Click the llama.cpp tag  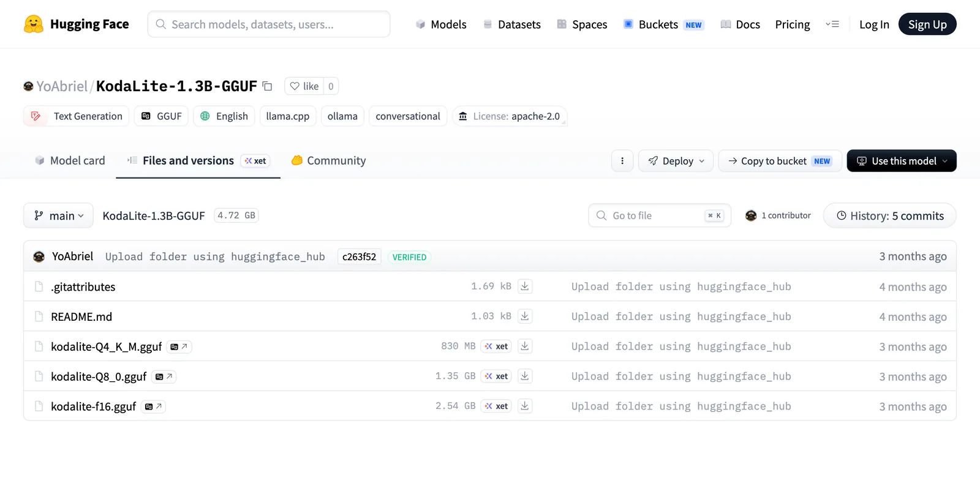click(x=288, y=116)
